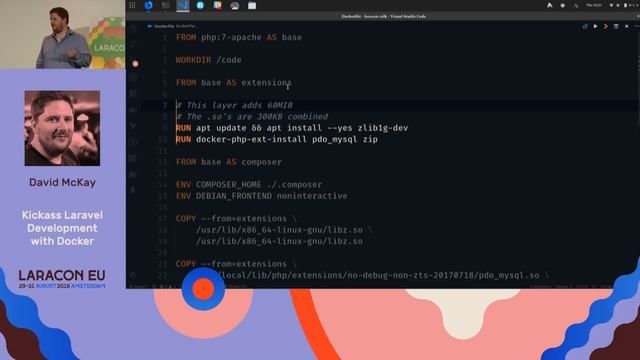Click the "ENV DEBIAN_FRONTEND noninteractive" line
This screenshot has height=360, width=640.
point(262,196)
